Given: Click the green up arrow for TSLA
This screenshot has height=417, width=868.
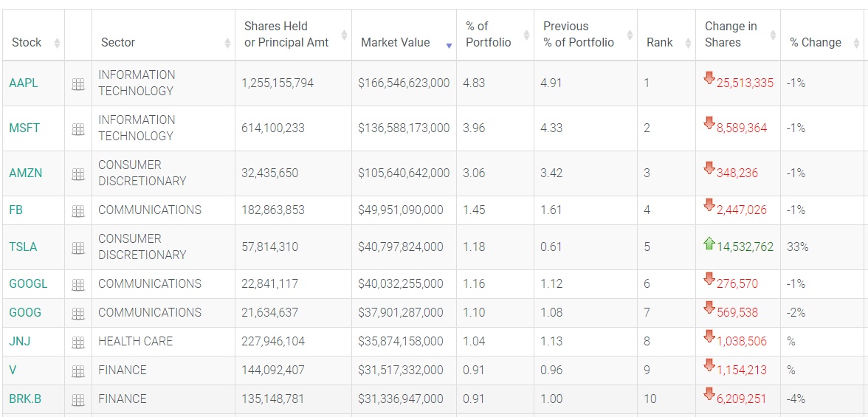Looking at the screenshot, I should [x=709, y=244].
